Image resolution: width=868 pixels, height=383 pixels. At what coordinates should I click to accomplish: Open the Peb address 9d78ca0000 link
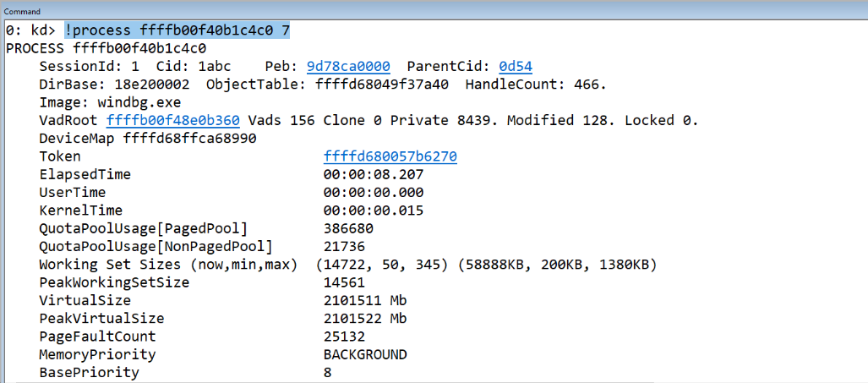click(x=348, y=67)
